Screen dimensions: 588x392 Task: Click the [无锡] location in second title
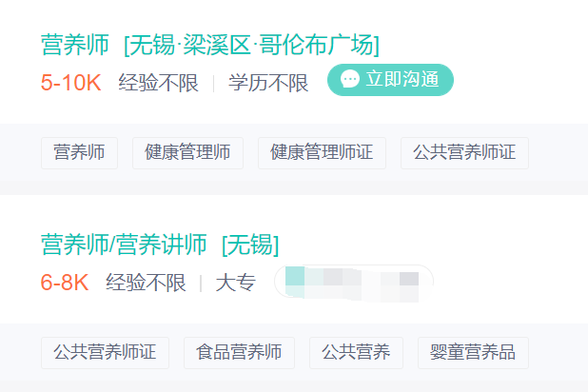pos(250,245)
